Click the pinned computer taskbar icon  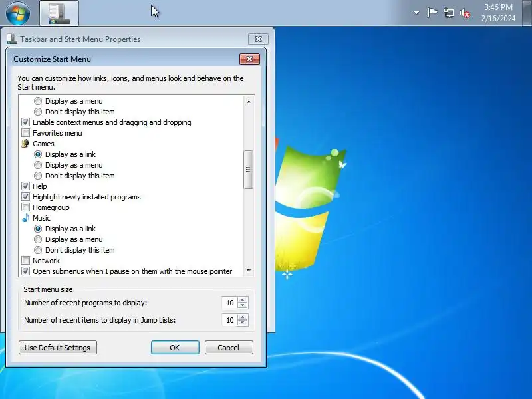tap(59, 13)
